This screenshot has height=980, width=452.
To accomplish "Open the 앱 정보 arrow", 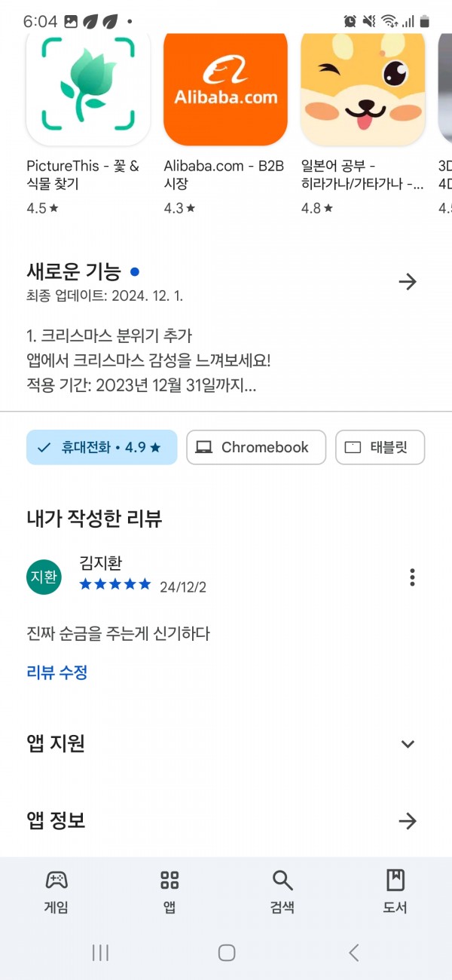I will click(x=408, y=821).
